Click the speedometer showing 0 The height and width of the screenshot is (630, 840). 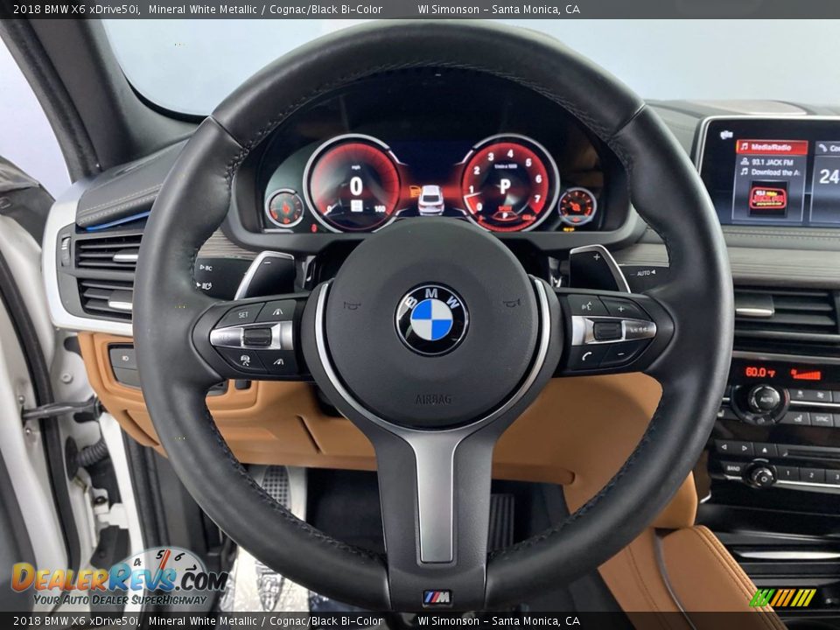coord(354,184)
